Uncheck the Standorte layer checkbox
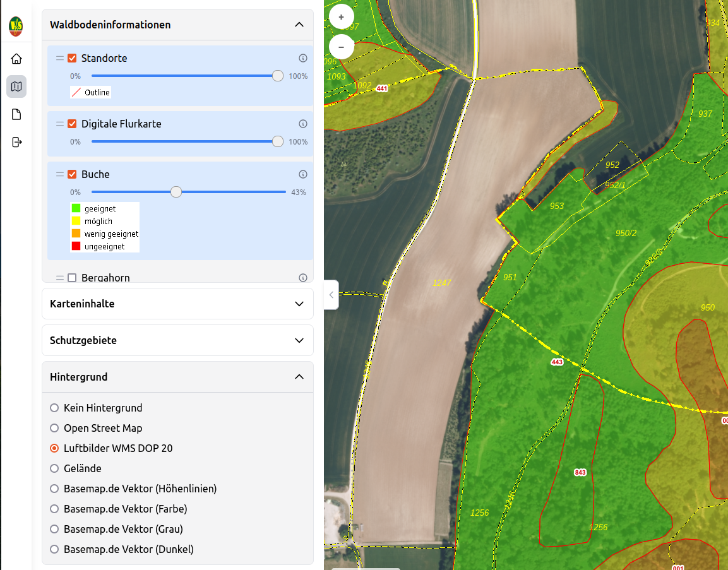Image resolution: width=728 pixels, height=570 pixels. click(72, 58)
